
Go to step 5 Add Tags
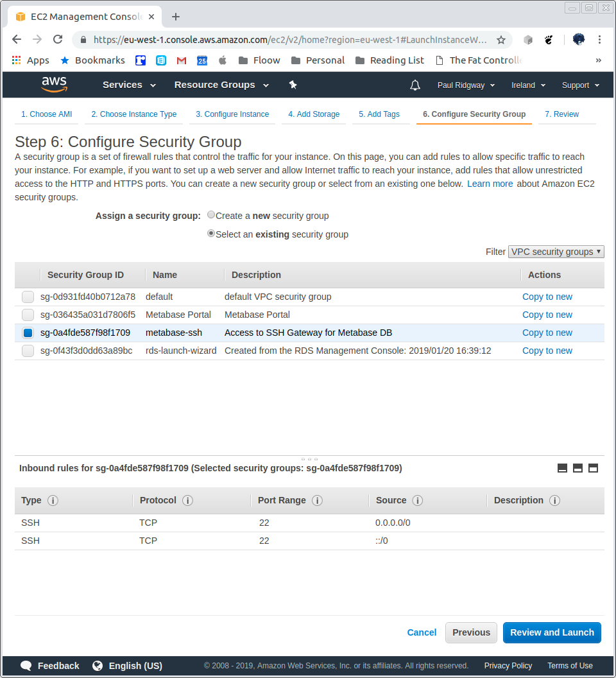coord(379,114)
